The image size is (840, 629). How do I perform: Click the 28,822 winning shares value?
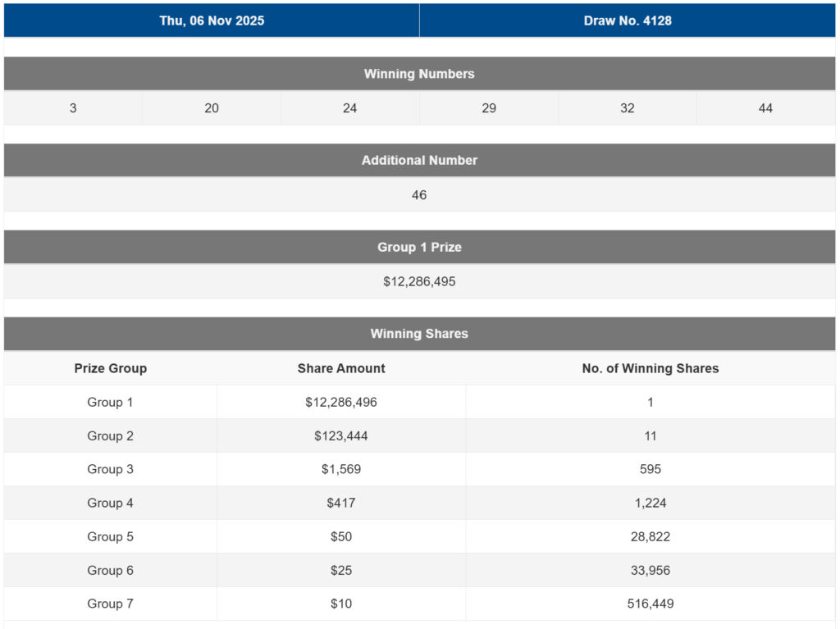651,536
